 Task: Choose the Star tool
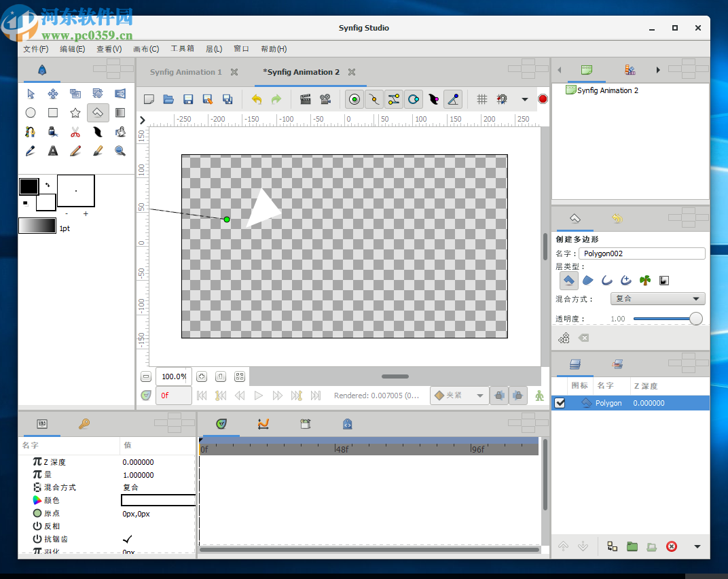tap(75, 112)
